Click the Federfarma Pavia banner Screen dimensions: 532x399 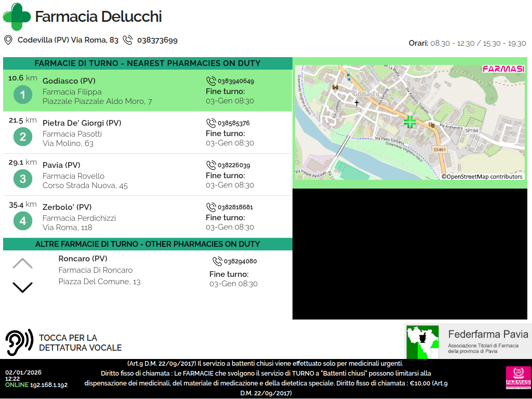468,341
